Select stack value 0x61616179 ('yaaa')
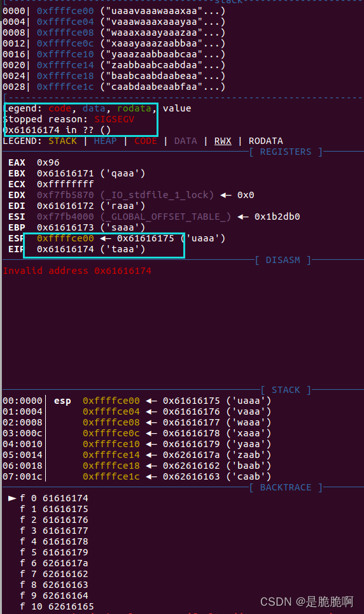The image size is (364, 614). pyautogui.click(x=217, y=444)
